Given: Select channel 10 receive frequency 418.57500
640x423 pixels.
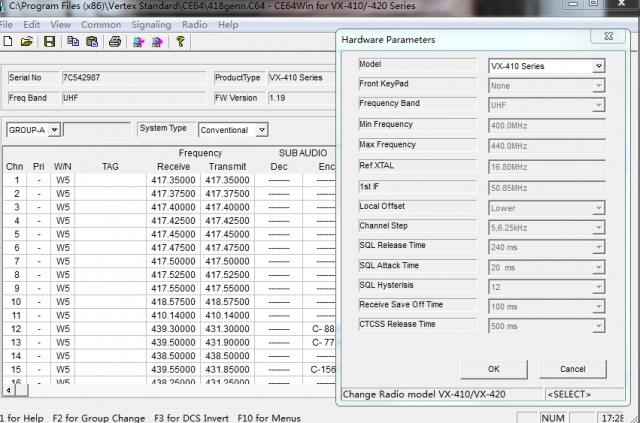Looking at the screenshot, I should tap(173, 302).
